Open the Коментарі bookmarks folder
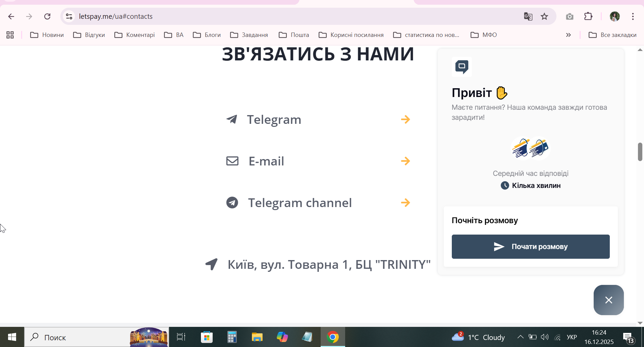This screenshot has width=644, height=347. click(135, 35)
